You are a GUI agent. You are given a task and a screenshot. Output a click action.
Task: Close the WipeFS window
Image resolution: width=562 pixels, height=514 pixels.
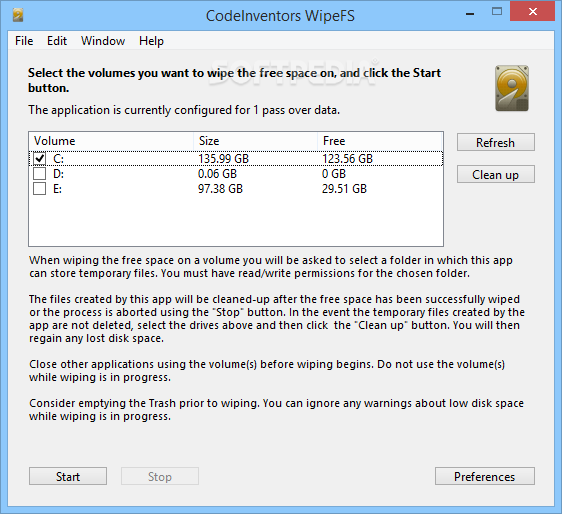click(x=533, y=11)
